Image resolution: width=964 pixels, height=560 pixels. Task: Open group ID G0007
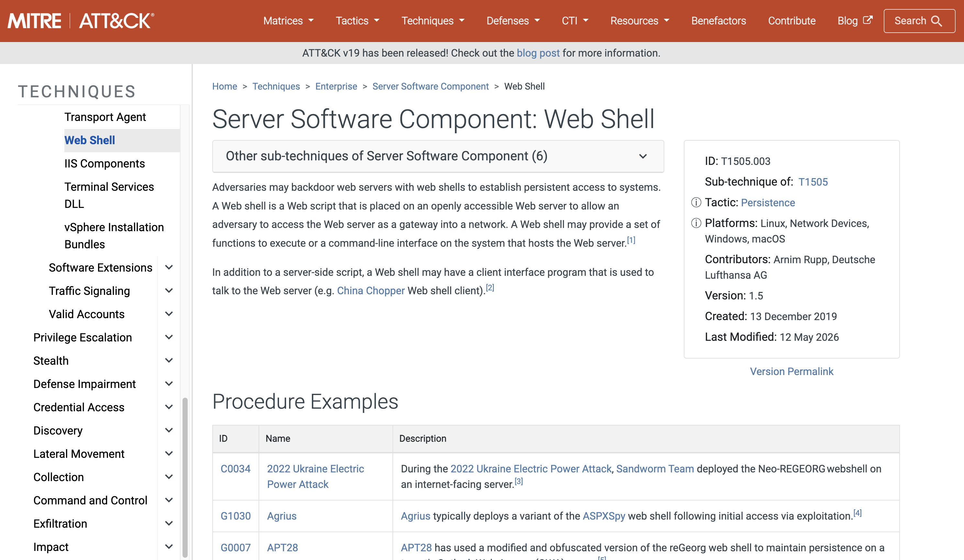[x=236, y=548]
